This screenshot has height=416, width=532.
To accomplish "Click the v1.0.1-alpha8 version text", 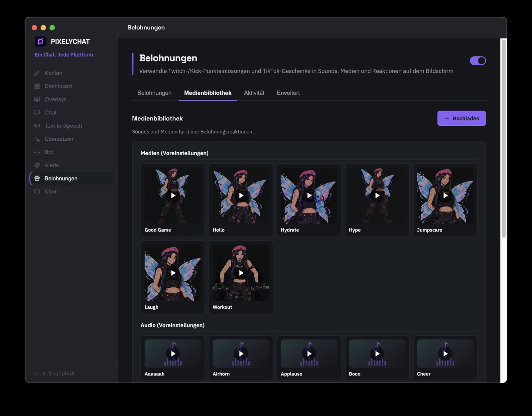I will click(54, 374).
